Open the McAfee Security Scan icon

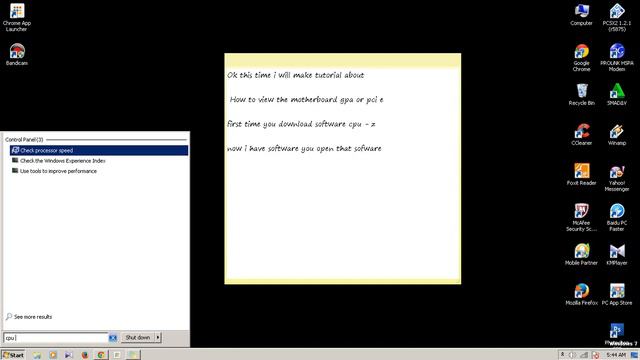581,217
